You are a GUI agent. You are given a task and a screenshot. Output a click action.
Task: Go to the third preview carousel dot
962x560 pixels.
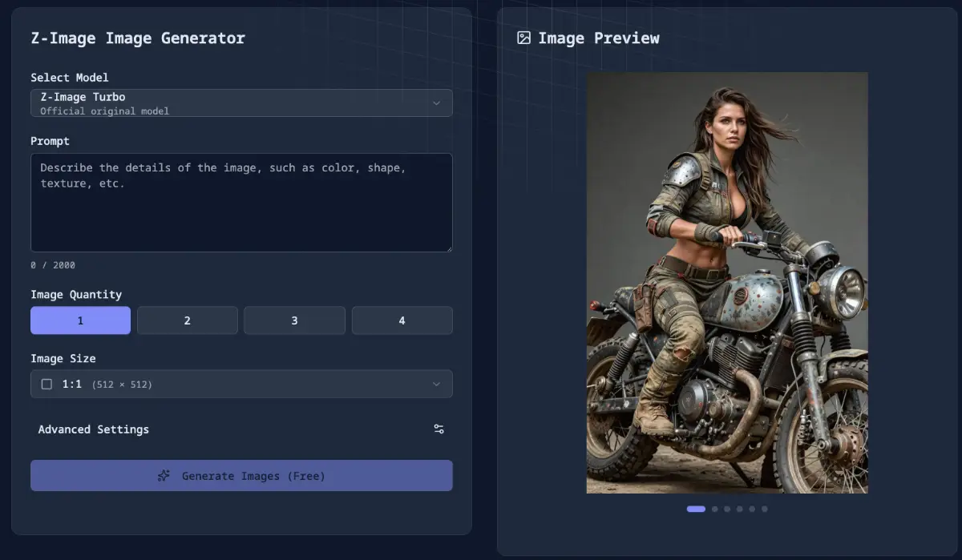[727, 509]
